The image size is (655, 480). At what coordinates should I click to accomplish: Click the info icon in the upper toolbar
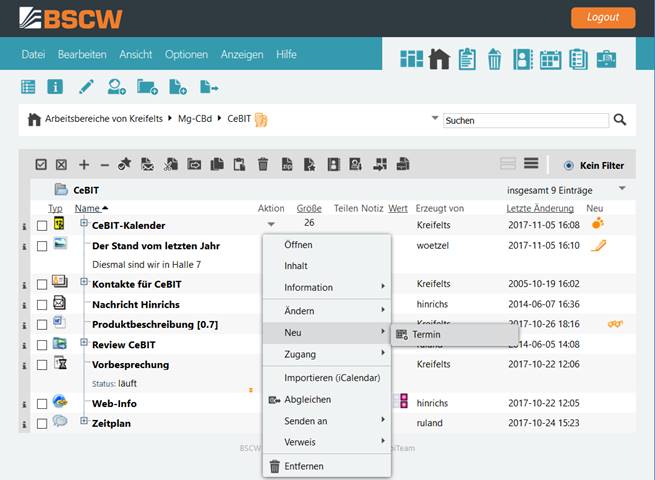coord(55,87)
